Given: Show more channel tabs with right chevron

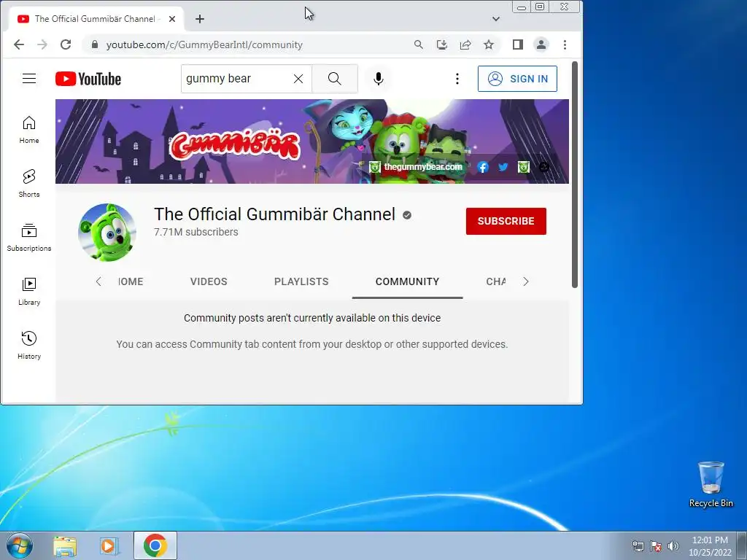Looking at the screenshot, I should point(526,281).
